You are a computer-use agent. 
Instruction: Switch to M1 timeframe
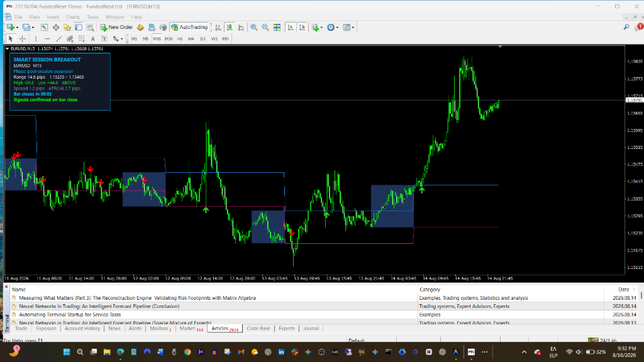(x=134, y=38)
